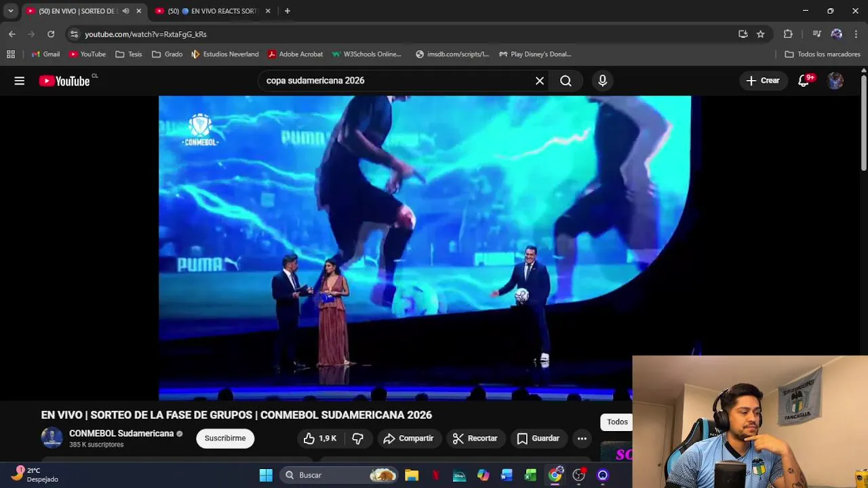Click the taskbar Buscar search field
This screenshot has height=488, width=868.
[339, 475]
